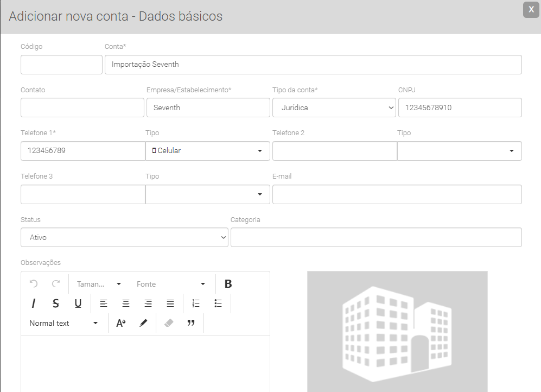
Task: Click the Undo icon in the editor
Action: coord(34,284)
